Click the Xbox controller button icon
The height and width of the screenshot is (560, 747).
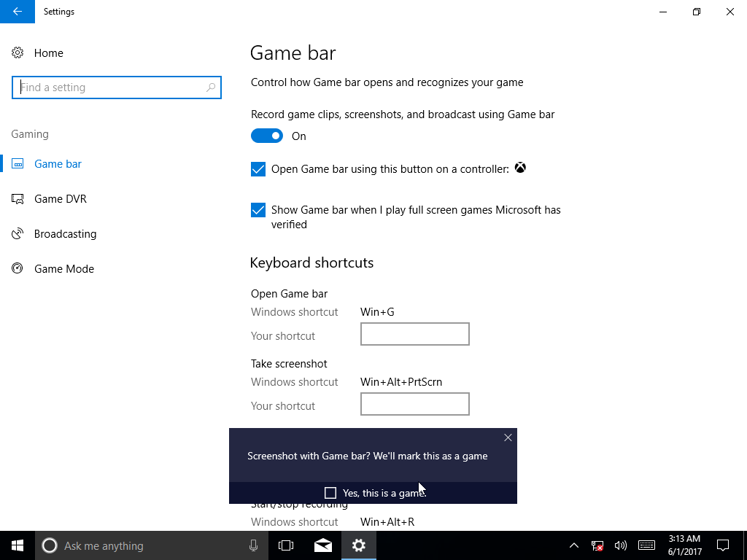pyautogui.click(x=520, y=168)
